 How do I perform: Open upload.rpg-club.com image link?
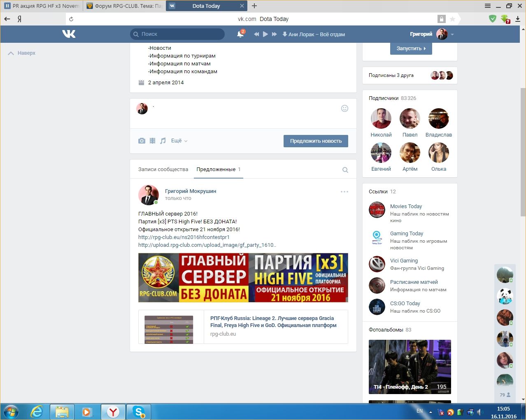point(207,245)
